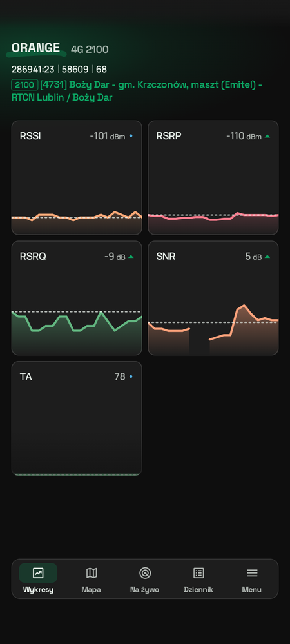Tap the 58609 value
This screenshot has width=290, height=644.
[x=75, y=70]
